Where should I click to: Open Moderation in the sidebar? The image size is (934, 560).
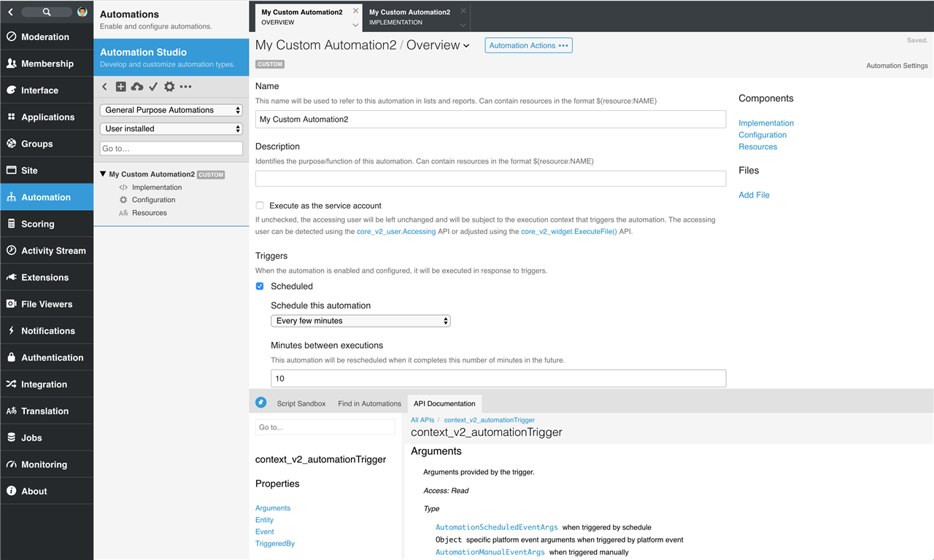pyautogui.click(x=47, y=36)
